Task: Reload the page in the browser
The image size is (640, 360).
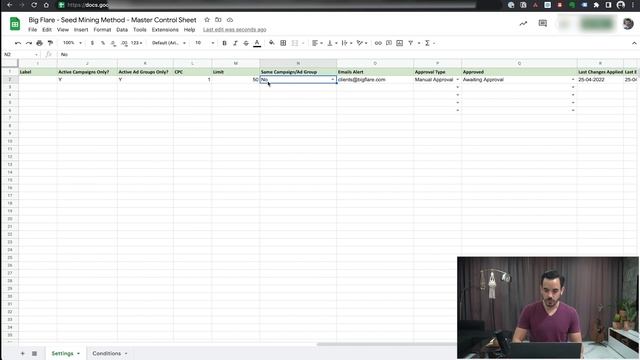Action: [34, 5]
